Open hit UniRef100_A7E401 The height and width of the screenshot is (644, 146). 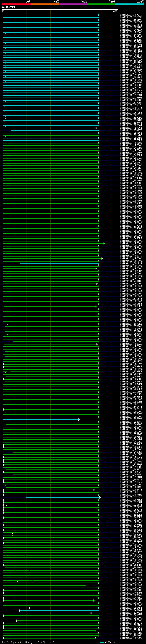[131, 462]
